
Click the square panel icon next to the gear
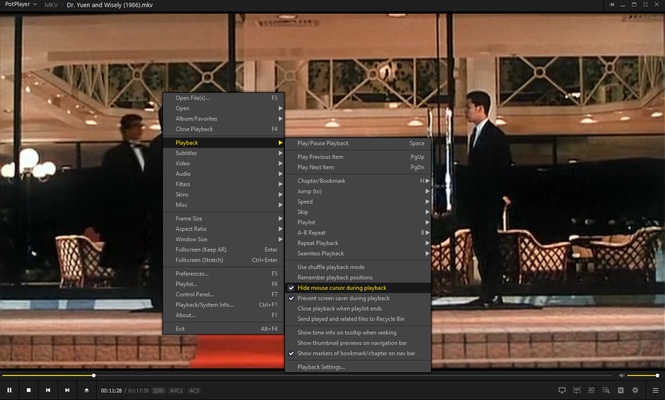point(620,390)
